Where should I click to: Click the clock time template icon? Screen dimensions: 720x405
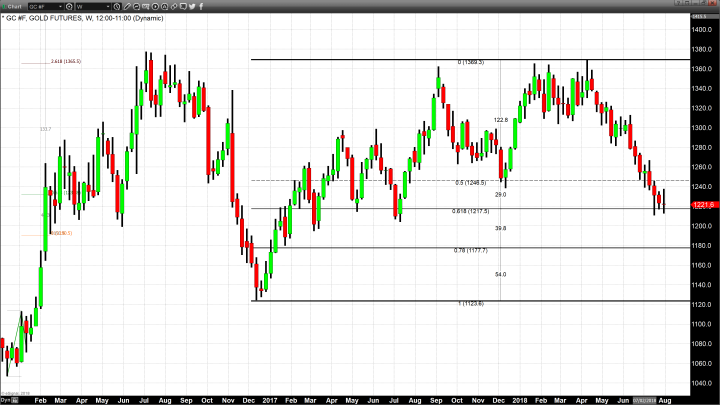pyautogui.click(x=117, y=6)
